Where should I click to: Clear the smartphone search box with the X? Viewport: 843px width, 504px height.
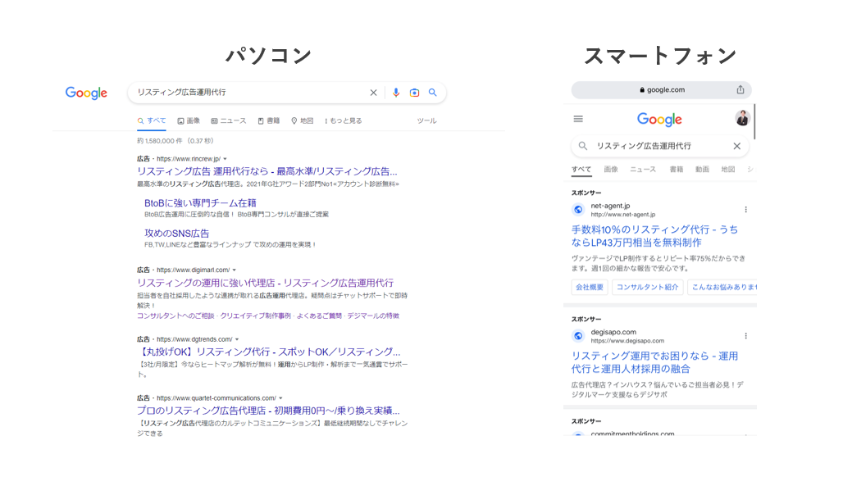[x=737, y=146]
